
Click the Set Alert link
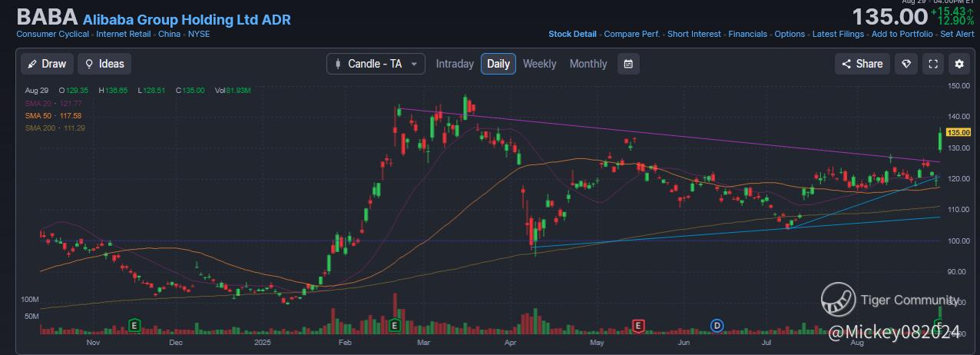pyautogui.click(x=957, y=34)
